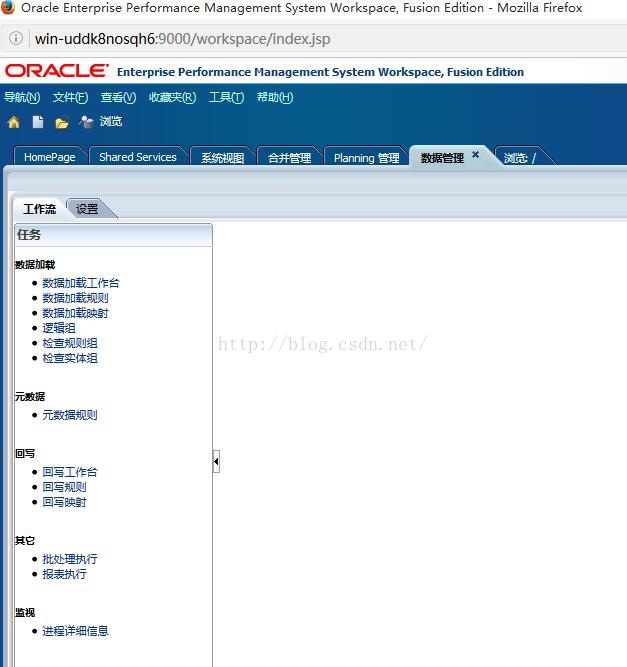
Task: Create a new document via toolbar icon
Action: tap(38, 123)
